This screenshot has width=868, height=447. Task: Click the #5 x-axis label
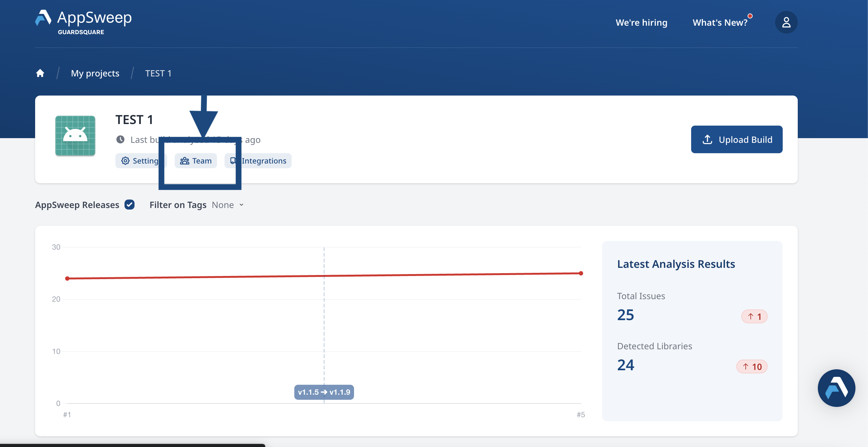[x=580, y=415]
